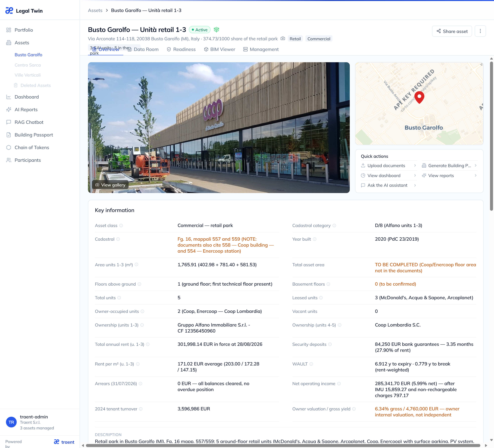Click info icon next to Owner-occupied units
This screenshot has height=448, width=494.
pyautogui.click(x=142, y=311)
